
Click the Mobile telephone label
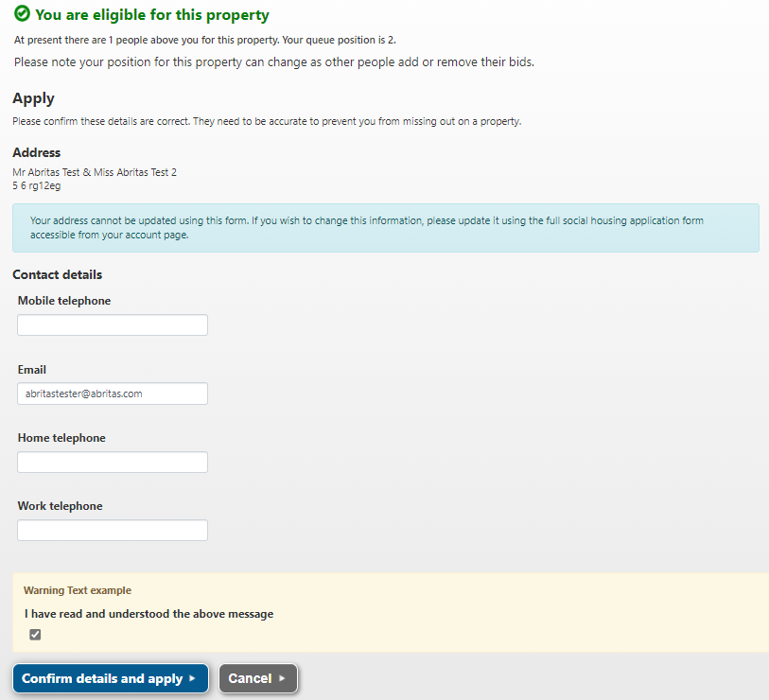click(x=64, y=301)
